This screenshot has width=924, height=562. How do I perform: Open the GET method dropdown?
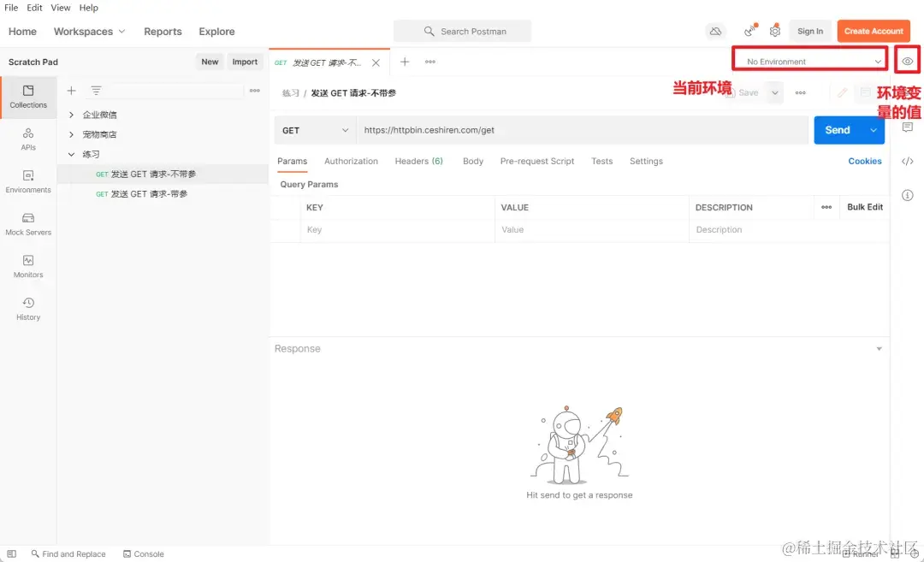point(315,130)
